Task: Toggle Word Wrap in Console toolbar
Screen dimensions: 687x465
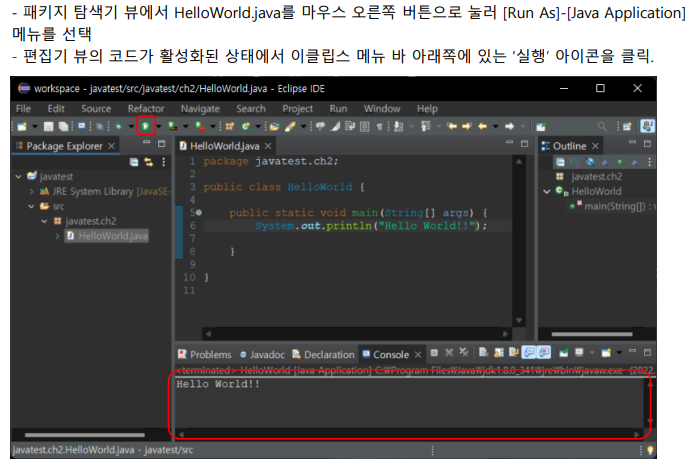Action: coord(513,352)
